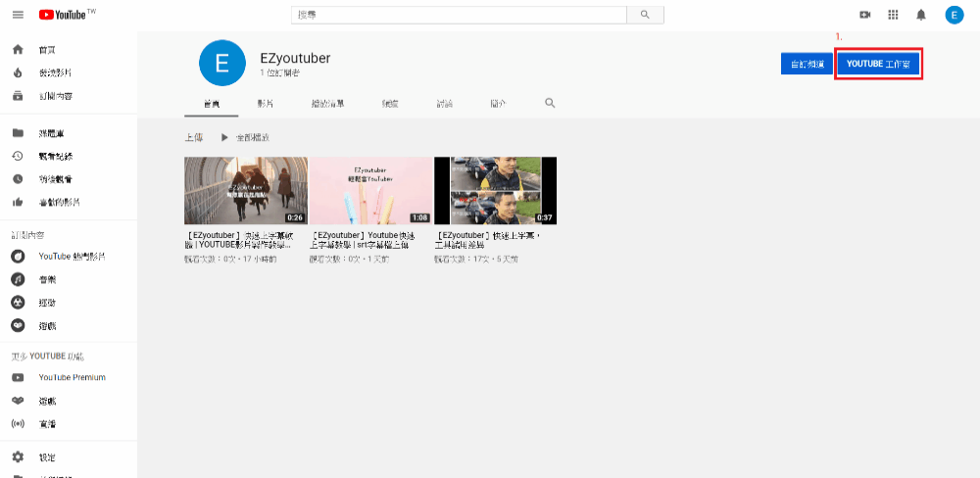The height and width of the screenshot is (478, 980).
Task: Switch to the channel Videos tab
Action: tap(265, 104)
